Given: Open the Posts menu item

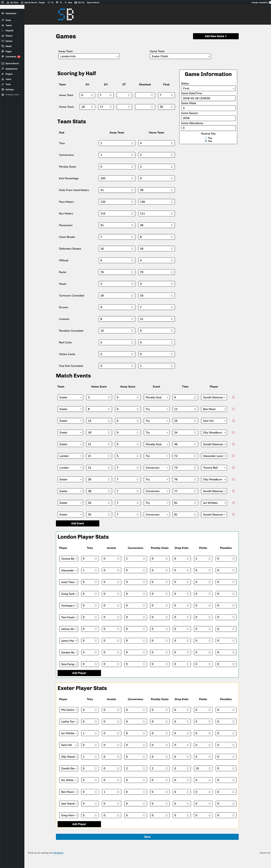Looking at the screenshot, I should 8,20.
